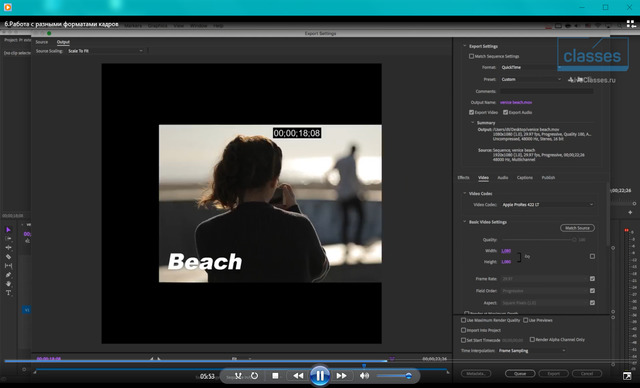This screenshot has height=388, width=640.
Task: Click the Export button
Action: (x=553, y=373)
